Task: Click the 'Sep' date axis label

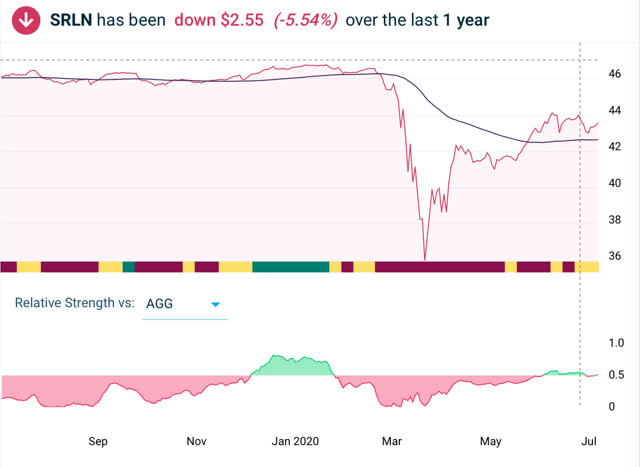Action: coord(98,441)
